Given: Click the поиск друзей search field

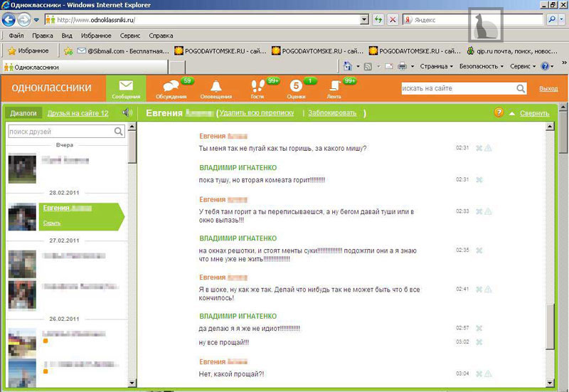Looking at the screenshot, I should point(61,132).
